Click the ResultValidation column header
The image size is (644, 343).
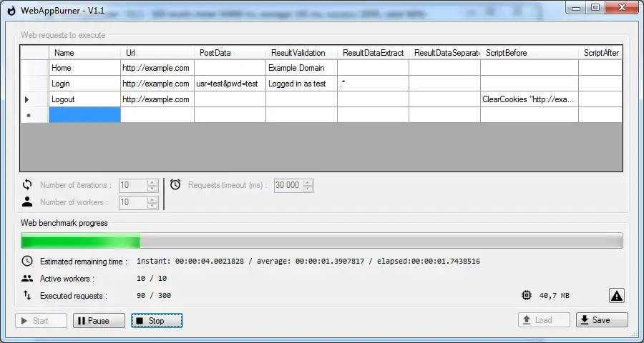pos(301,52)
